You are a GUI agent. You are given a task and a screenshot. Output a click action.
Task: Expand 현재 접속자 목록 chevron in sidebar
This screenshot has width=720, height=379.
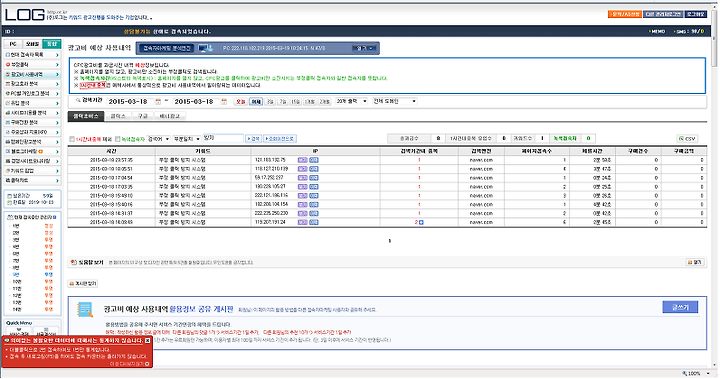[57, 55]
